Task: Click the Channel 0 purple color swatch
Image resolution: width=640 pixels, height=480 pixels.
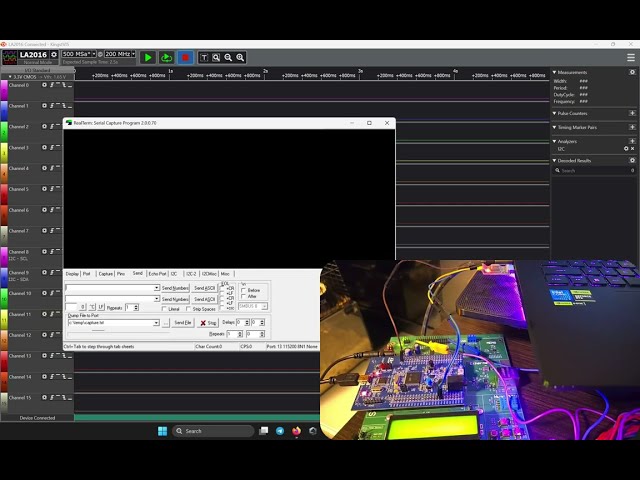Action: click(x=4, y=90)
